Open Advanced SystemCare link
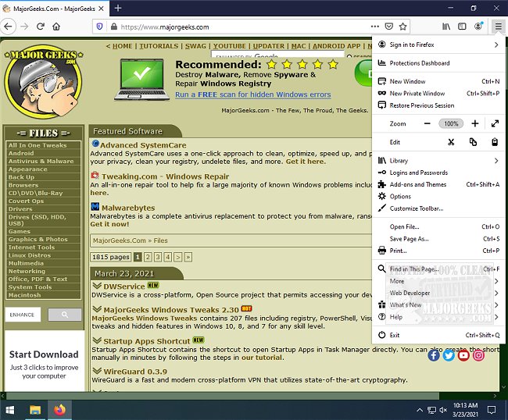 pyautogui.click(x=143, y=145)
